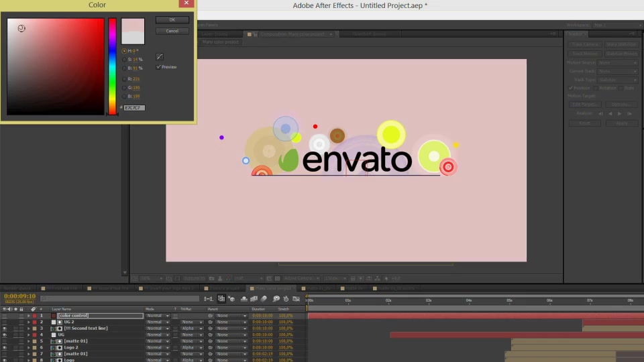The width and height of the screenshot is (644, 362).
Task: Expand the UG 2 layer twirl arrow
Action: click(x=29, y=322)
